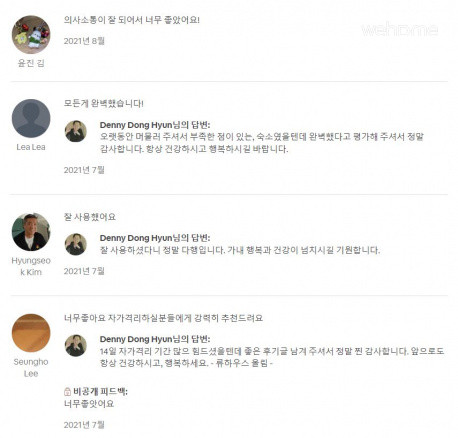The height and width of the screenshot is (438, 458).
Task: Select the review text 모든게 완벽했습니다!
Action: [104, 104]
